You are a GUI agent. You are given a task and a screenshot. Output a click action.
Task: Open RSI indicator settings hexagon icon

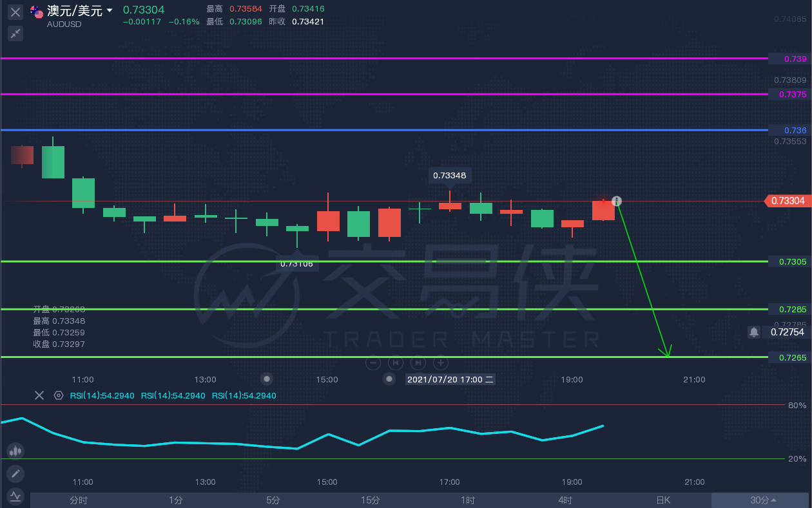click(x=59, y=395)
